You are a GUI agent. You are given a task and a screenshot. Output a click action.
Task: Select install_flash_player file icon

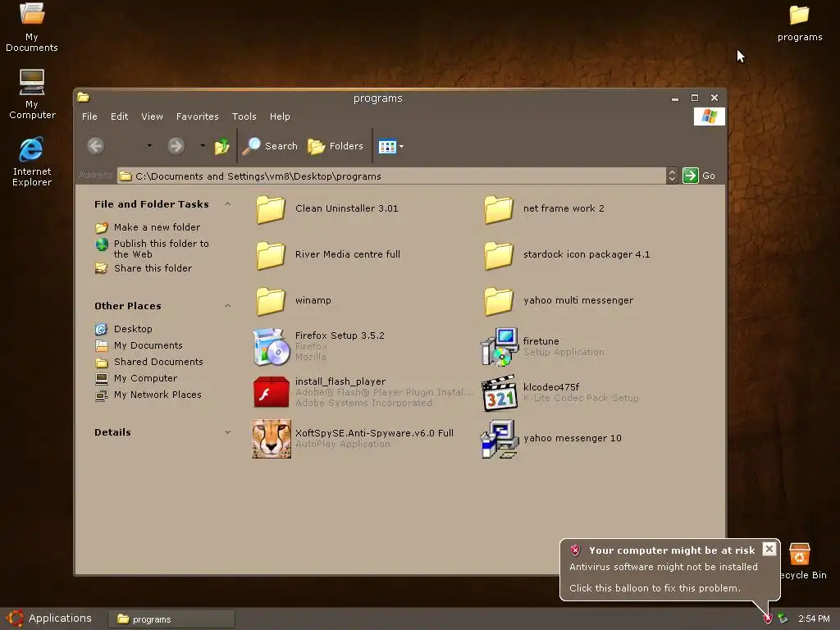[272, 392]
